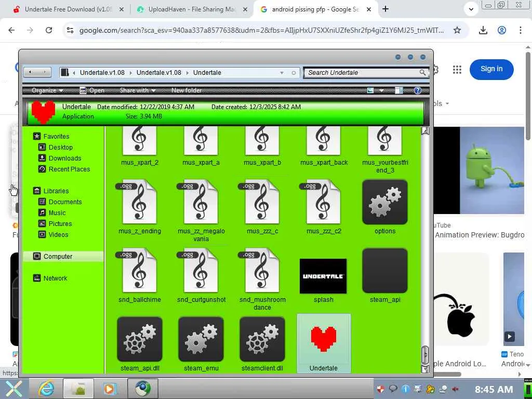532x399 pixels.
Task: Select the snd_curtgunshot ogg file
Action: tap(201, 275)
